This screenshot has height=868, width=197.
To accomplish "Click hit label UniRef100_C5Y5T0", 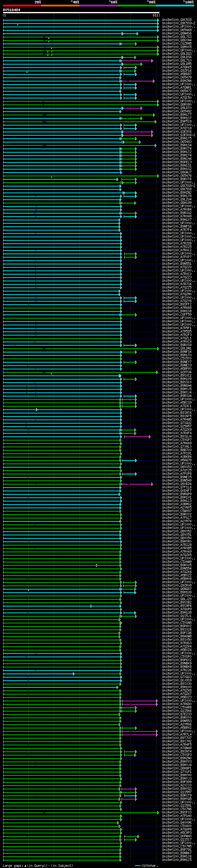I will click(x=177, y=358).
